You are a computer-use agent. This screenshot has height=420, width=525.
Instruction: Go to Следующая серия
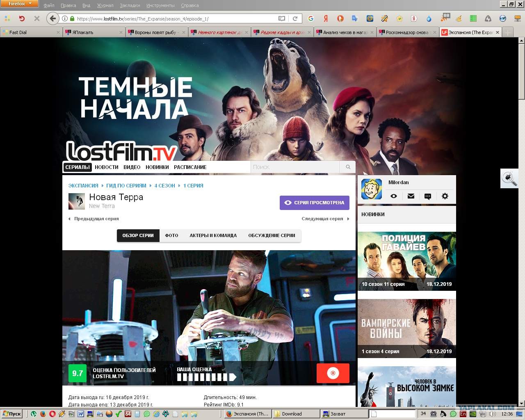pyautogui.click(x=326, y=219)
